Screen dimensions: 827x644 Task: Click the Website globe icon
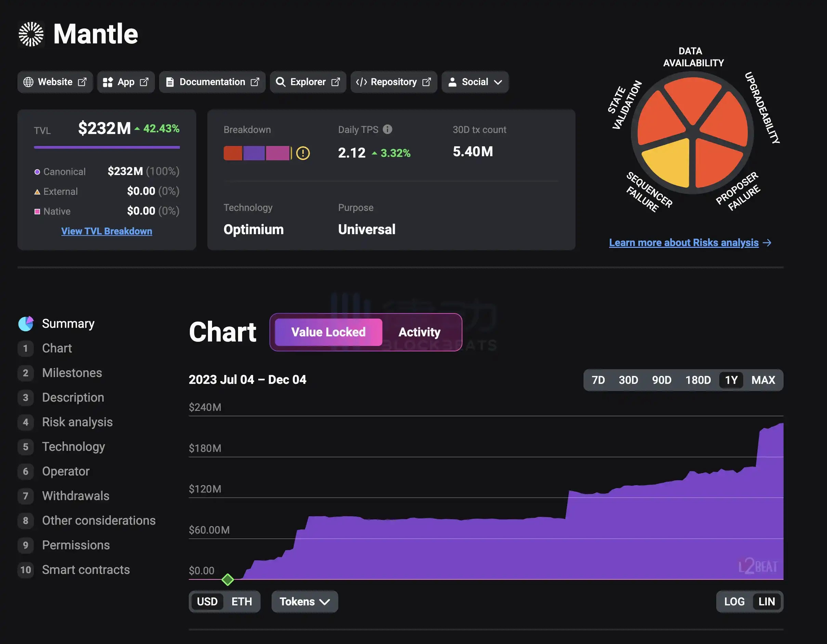pyautogui.click(x=28, y=82)
